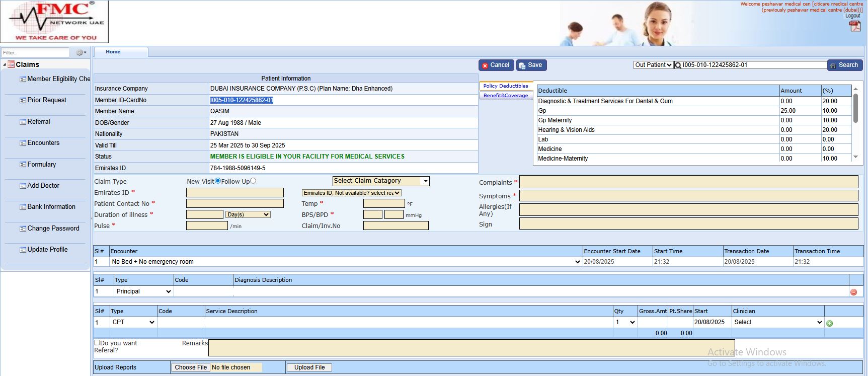868x376 pixels.
Task: Expand the Clinician Select dropdown
Action: tap(778, 322)
